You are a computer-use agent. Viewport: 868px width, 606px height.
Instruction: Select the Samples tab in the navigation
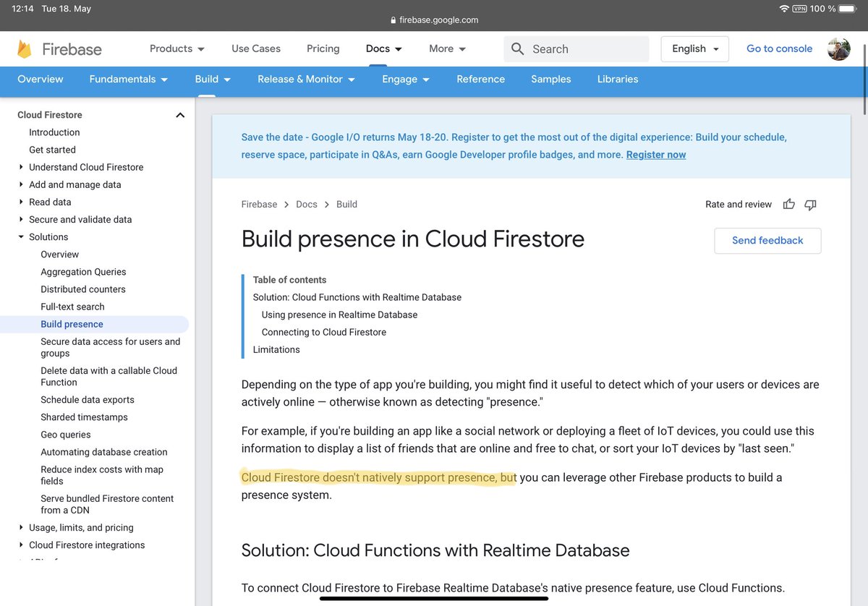pyautogui.click(x=550, y=80)
